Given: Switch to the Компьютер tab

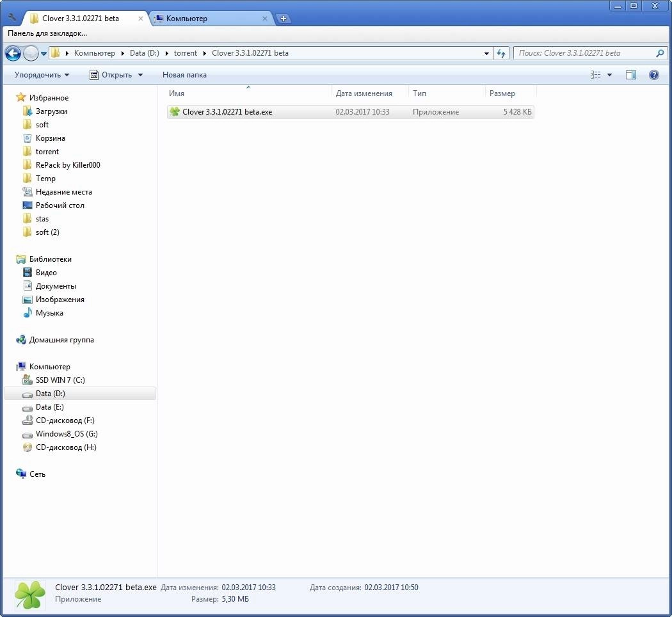Looking at the screenshot, I should 212,19.
